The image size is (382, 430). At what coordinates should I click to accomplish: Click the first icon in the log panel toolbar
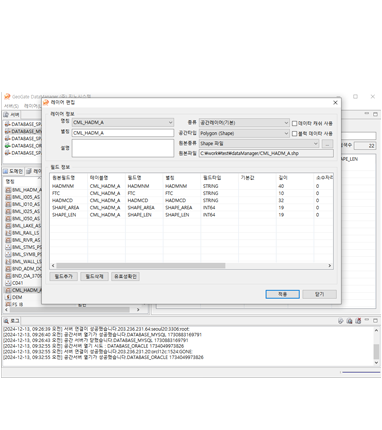pyautogui.click(x=340, y=321)
